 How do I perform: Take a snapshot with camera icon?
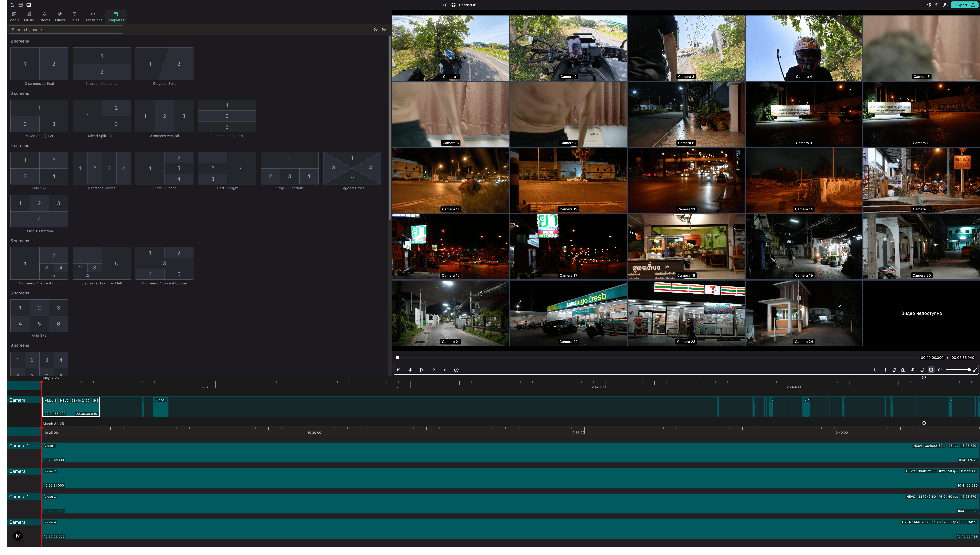903,370
